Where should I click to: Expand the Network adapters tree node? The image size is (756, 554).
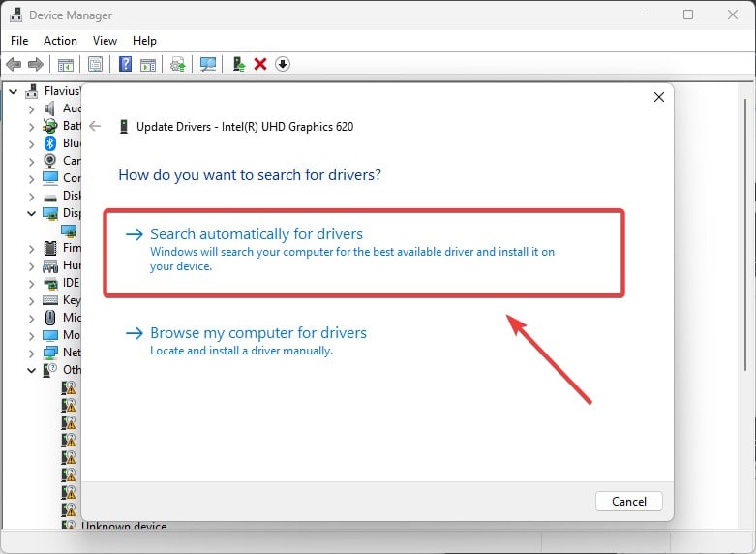tap(31, 353)
